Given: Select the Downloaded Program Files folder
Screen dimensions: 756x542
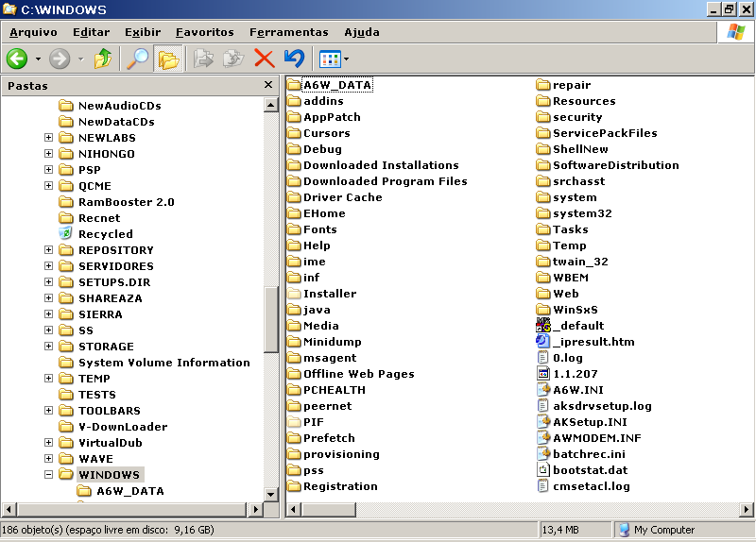Looking at the screenshot, I should coord(377,181).
